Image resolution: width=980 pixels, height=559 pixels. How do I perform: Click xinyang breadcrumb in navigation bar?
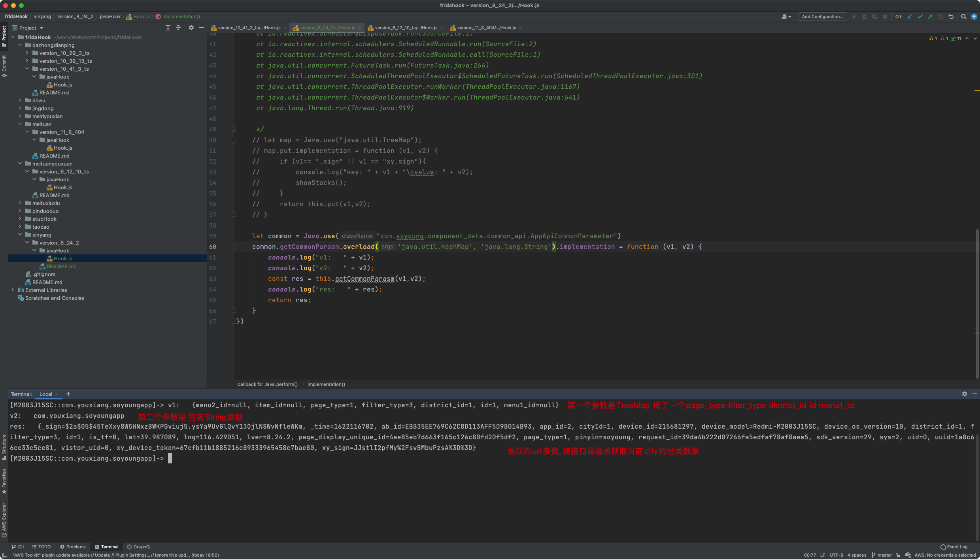click(x=42, y=17)
